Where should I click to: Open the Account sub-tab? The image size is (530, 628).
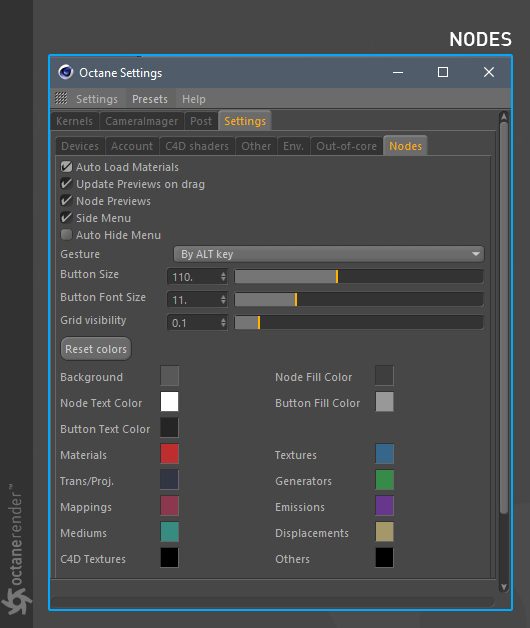click(132, 146)
